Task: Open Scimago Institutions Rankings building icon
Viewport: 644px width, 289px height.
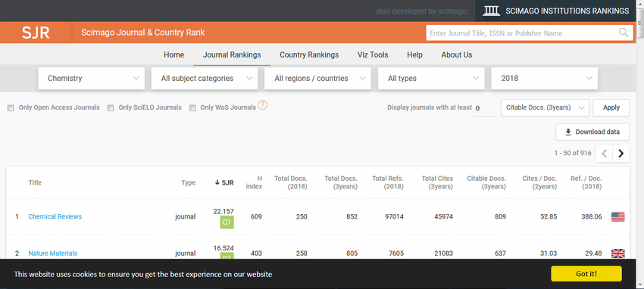Action: (x=491, y=11)
